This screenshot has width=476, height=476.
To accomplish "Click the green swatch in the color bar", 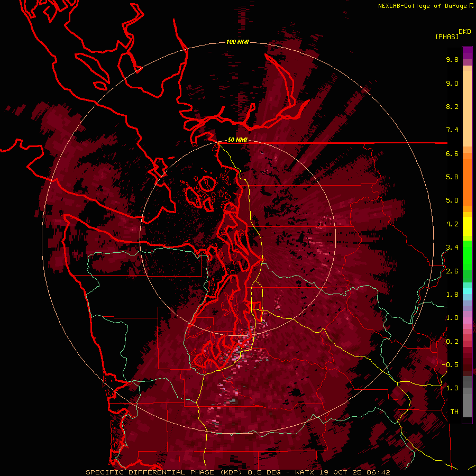I will [467, 255].
